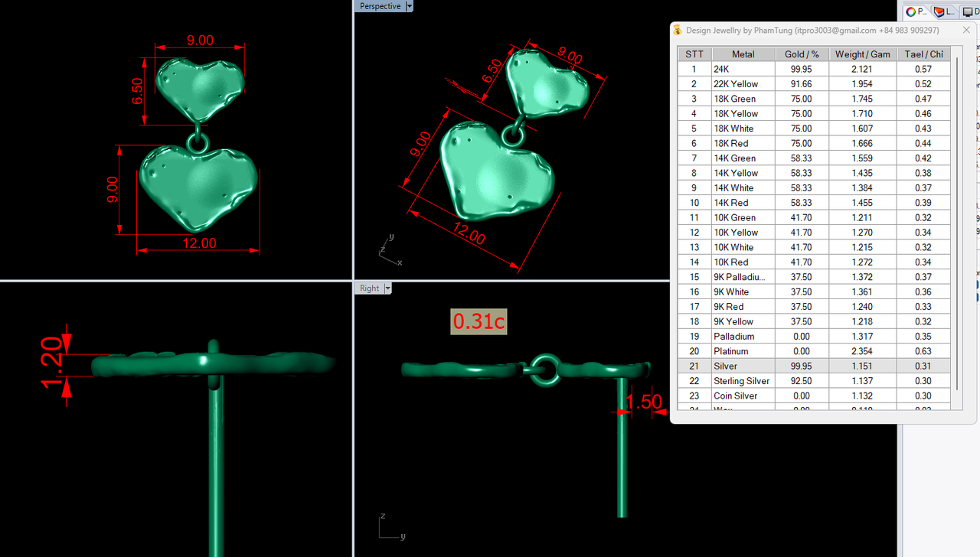Click the Right viewport title label
The height and width of the screenshot is (557, 980).
[x=369, y=288]
